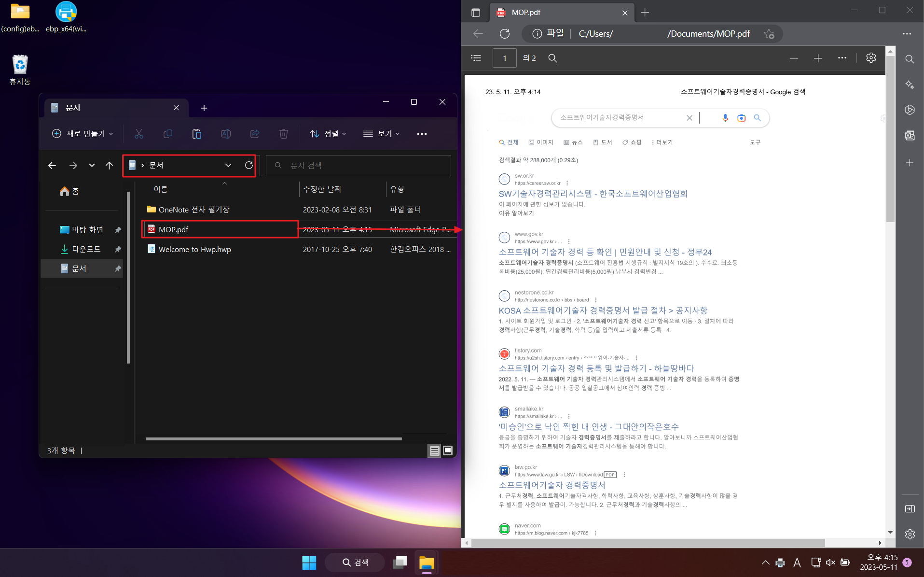Click the PDF vertical scrollbar thumb
Viewport: 924px width, 577px height.
coord(890,139)
